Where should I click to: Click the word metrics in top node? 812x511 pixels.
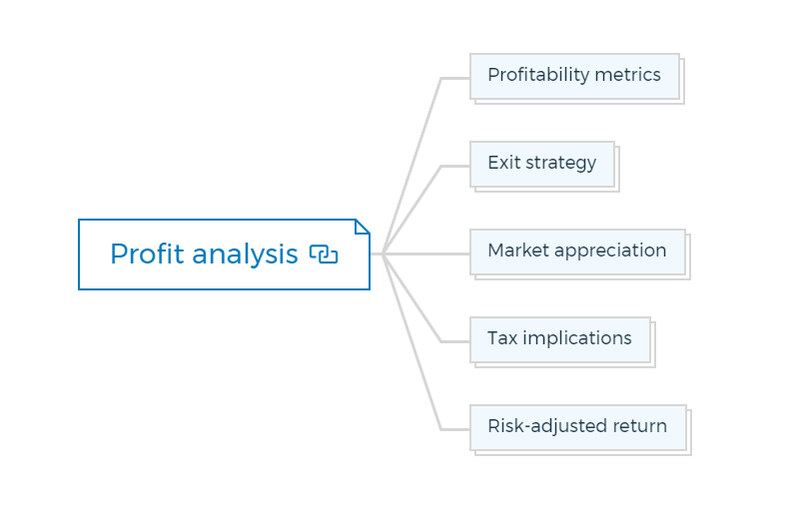pyautogui.click(x=627, y=75)
